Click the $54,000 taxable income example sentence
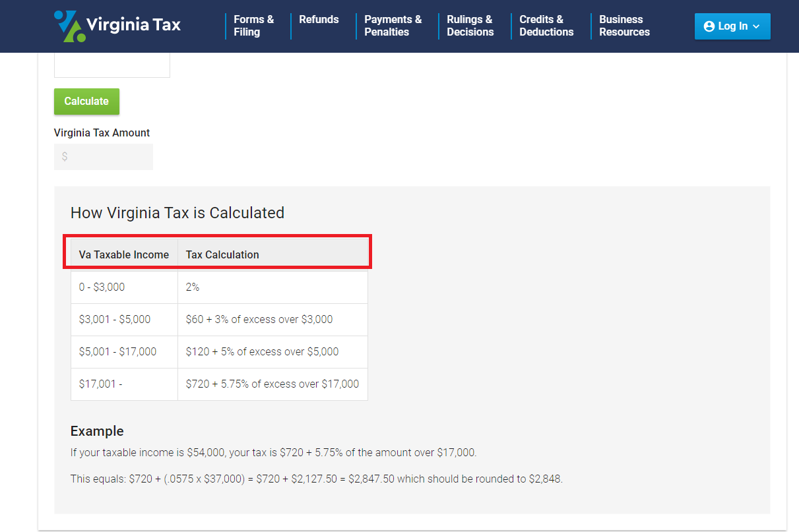The width and height of the screenshot is (799, 532). [273, 453]
